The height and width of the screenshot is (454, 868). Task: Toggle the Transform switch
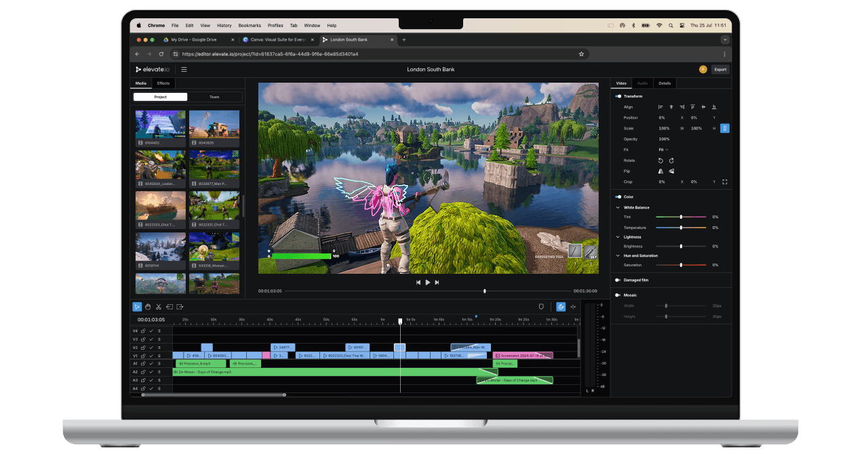point(618,96)
